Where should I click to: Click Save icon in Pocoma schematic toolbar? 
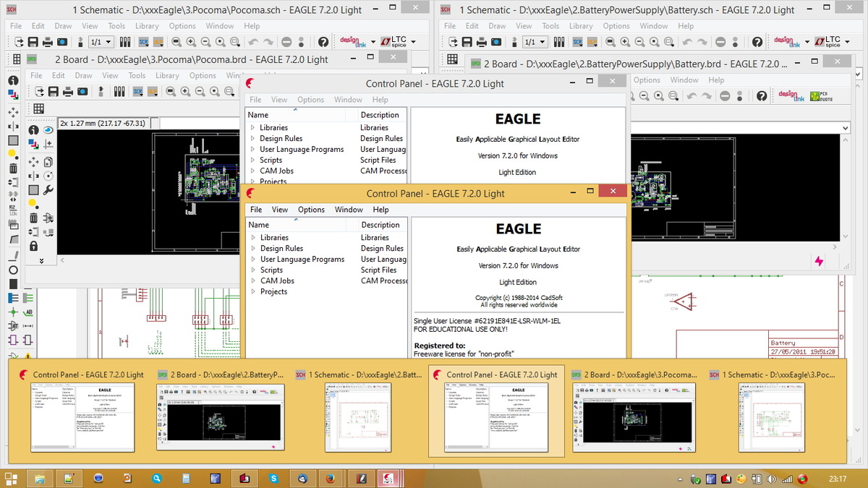[33, 42]
